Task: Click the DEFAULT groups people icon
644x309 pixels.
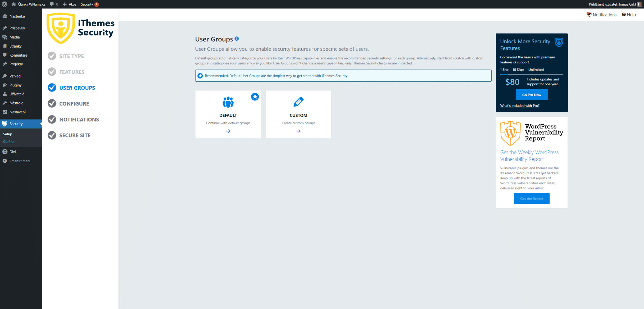Action: [228, 102]
